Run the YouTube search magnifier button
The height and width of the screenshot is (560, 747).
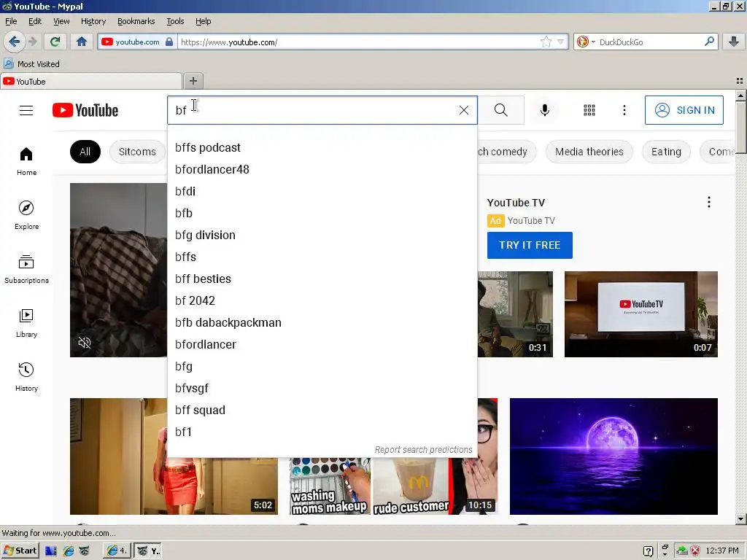[500, 111]
